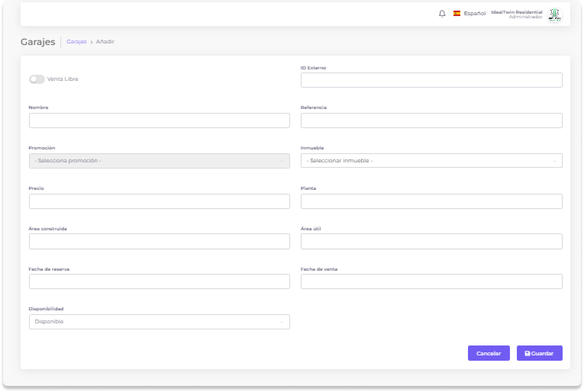Open the Español language menu

[474, 13]
